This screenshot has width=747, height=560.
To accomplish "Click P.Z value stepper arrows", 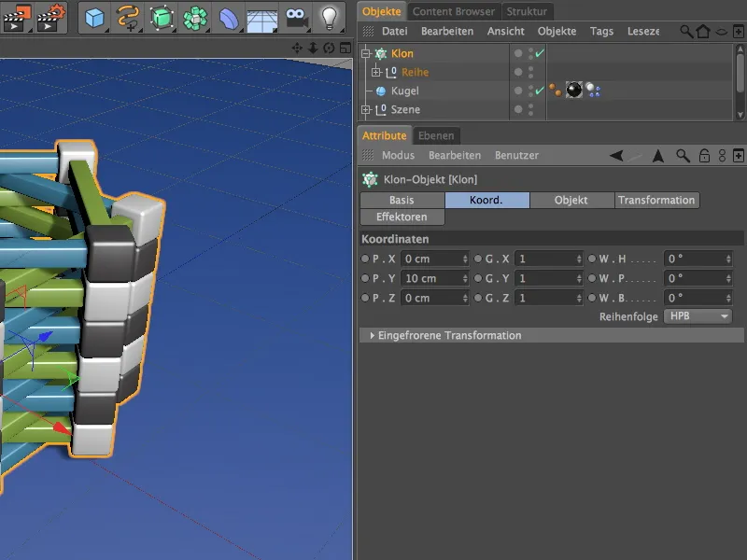I will point(465,298).
